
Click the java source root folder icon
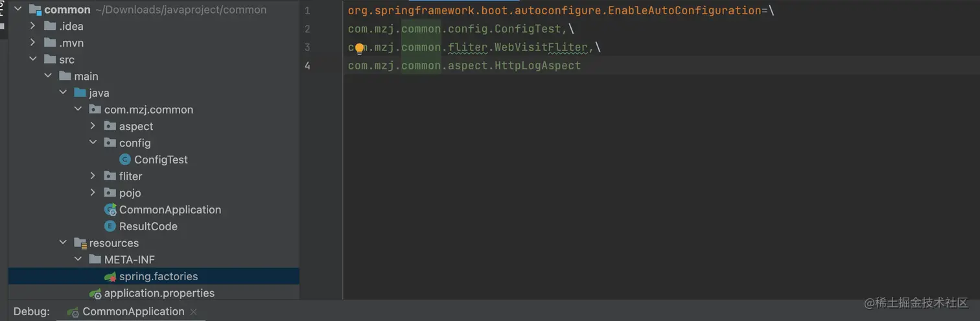pyautogui.click(x=80, y=93)
